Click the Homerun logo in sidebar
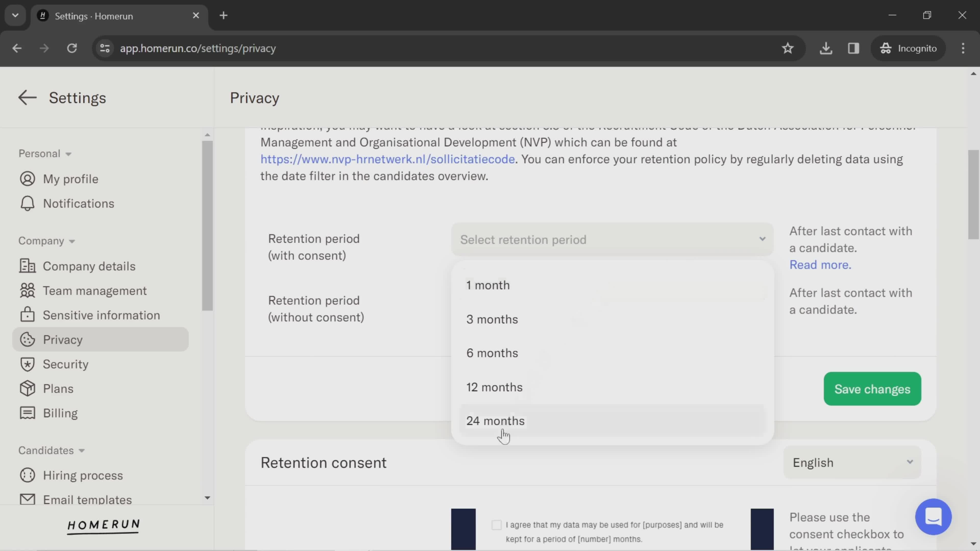Screen dimensions: 980x551 click(103, 526)
